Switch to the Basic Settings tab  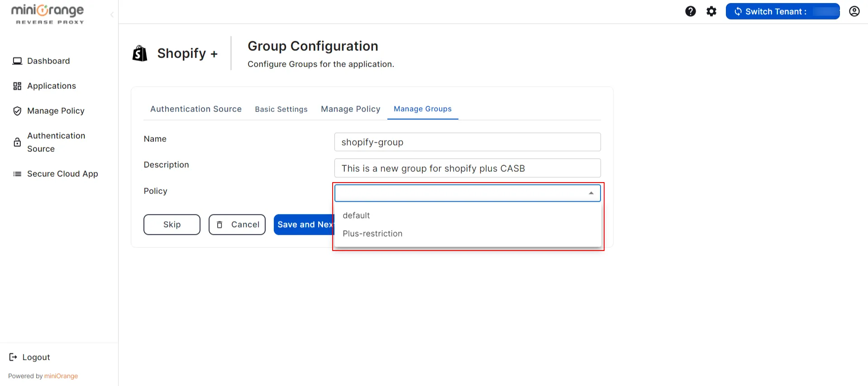[281, 109]
